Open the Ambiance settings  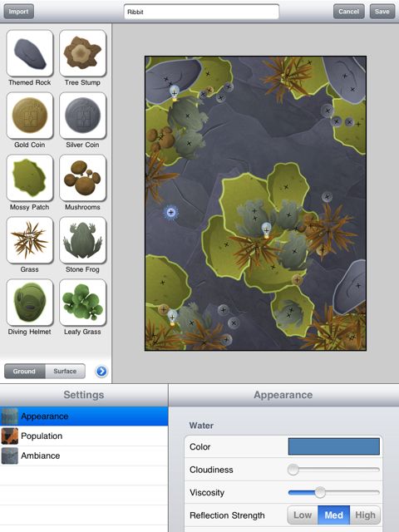click(x=84, y=456)
